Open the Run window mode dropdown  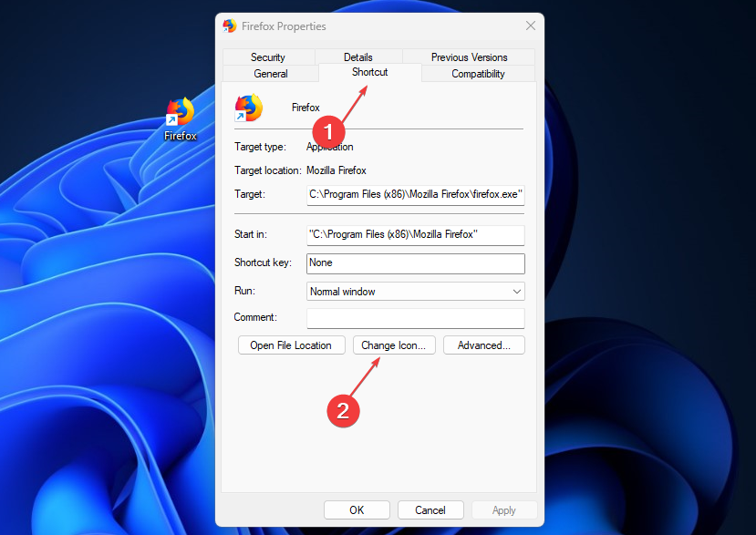coord(416,292)
